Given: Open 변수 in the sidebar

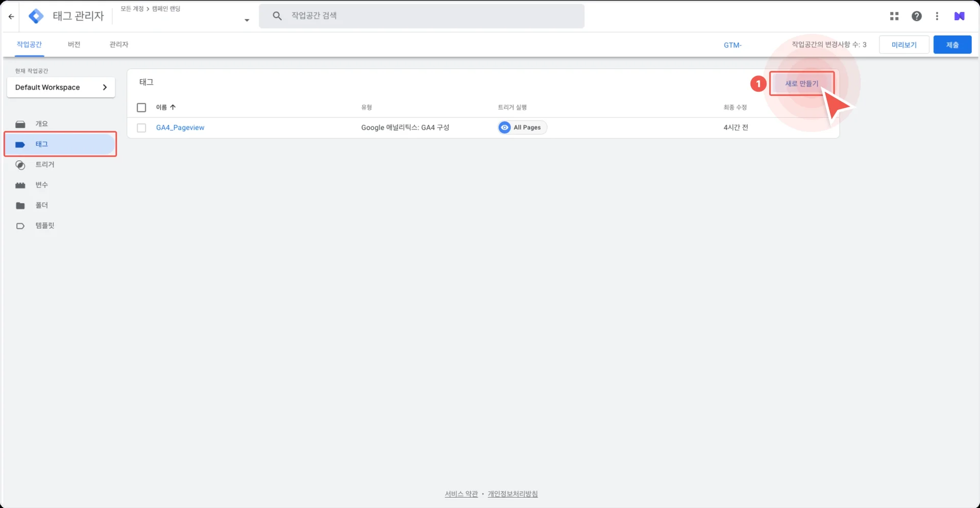Looking at the screenshot, I should tap(42, 185).
